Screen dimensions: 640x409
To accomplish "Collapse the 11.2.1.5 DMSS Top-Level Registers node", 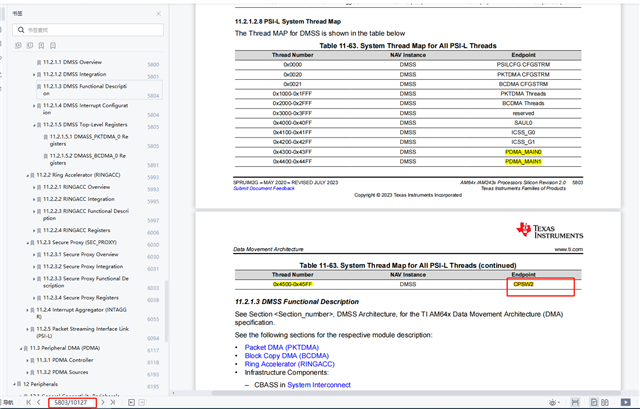I will point(34,125).
